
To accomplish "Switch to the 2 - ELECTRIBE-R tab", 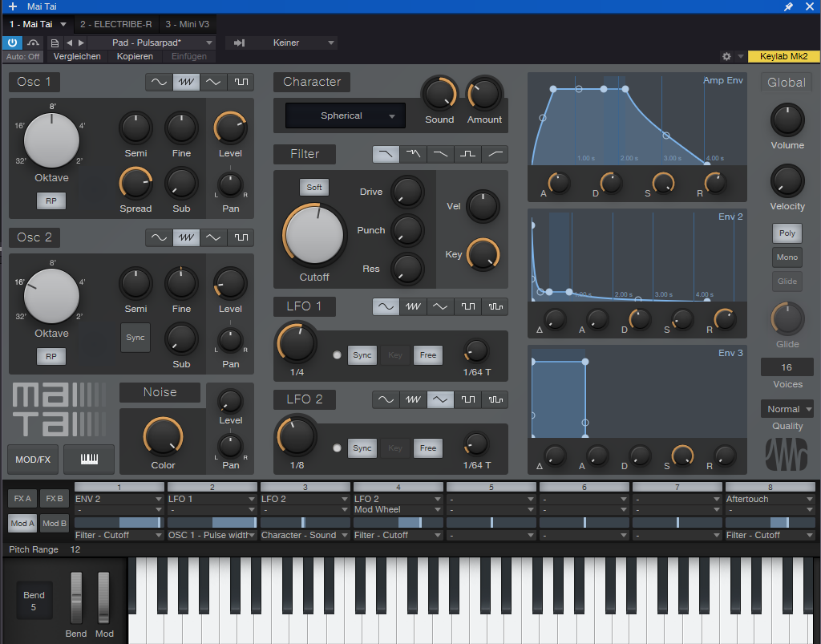I will pos(115,24).
